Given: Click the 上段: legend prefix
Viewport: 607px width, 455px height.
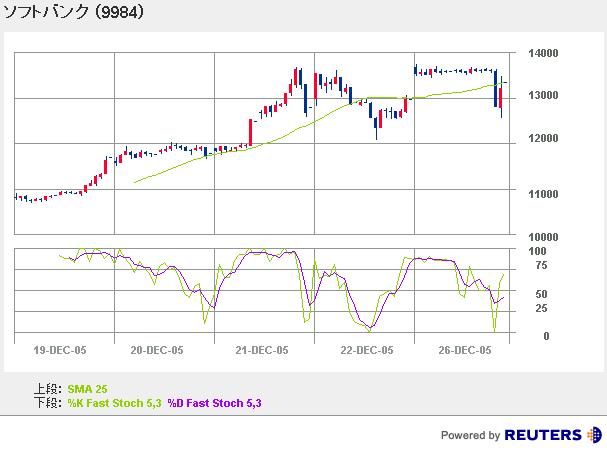Looking at the screenshot, I should pyautogui.click(x=48, y=389).
